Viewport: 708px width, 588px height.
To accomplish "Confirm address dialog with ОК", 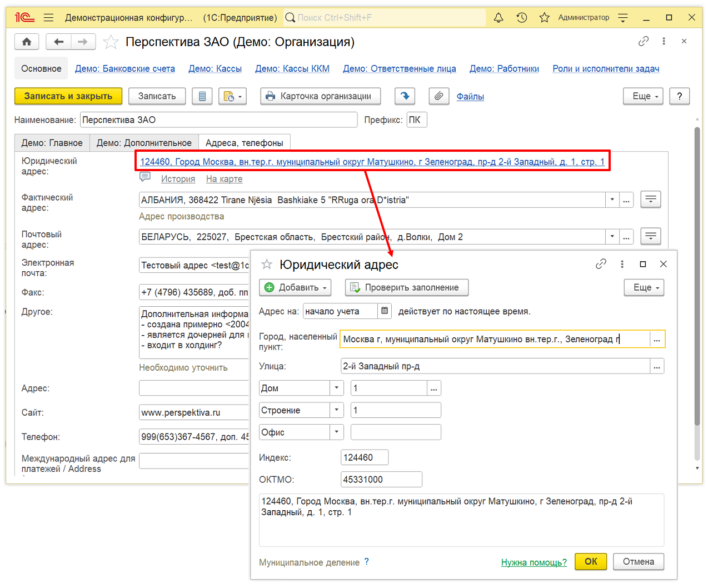I will click(591, 561).
